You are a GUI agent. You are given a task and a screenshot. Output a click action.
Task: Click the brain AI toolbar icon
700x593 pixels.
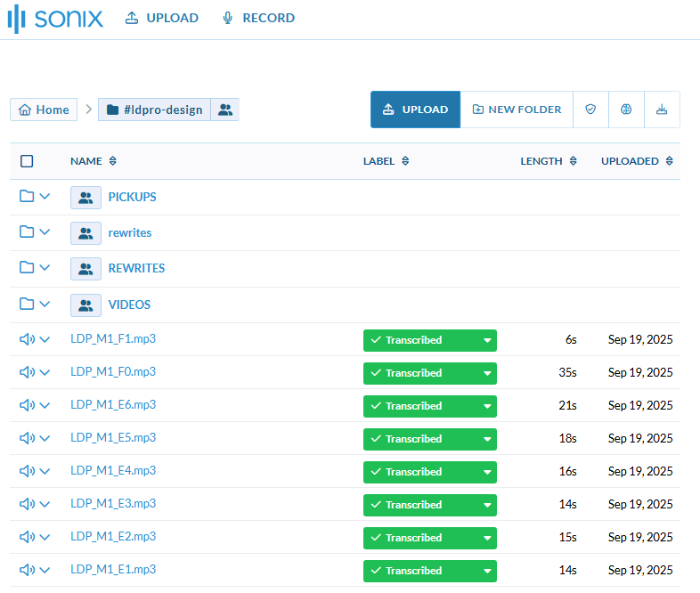point(626,110)
